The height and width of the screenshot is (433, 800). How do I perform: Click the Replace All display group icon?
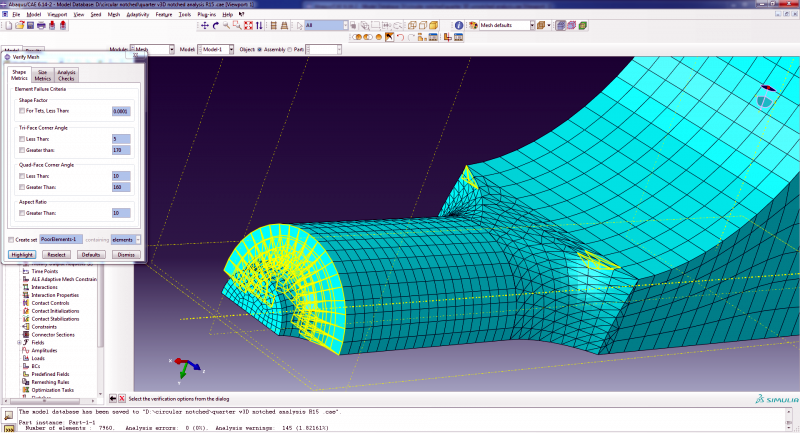(357, 37)
